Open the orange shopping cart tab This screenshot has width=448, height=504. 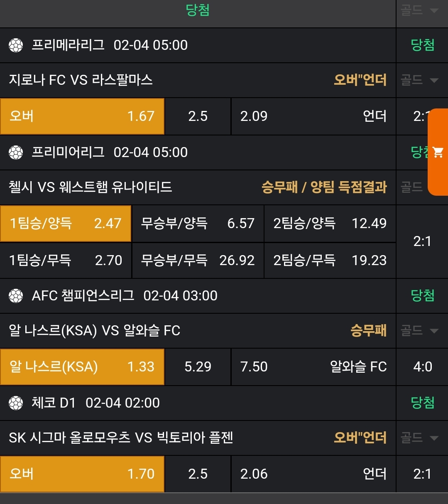438,152
